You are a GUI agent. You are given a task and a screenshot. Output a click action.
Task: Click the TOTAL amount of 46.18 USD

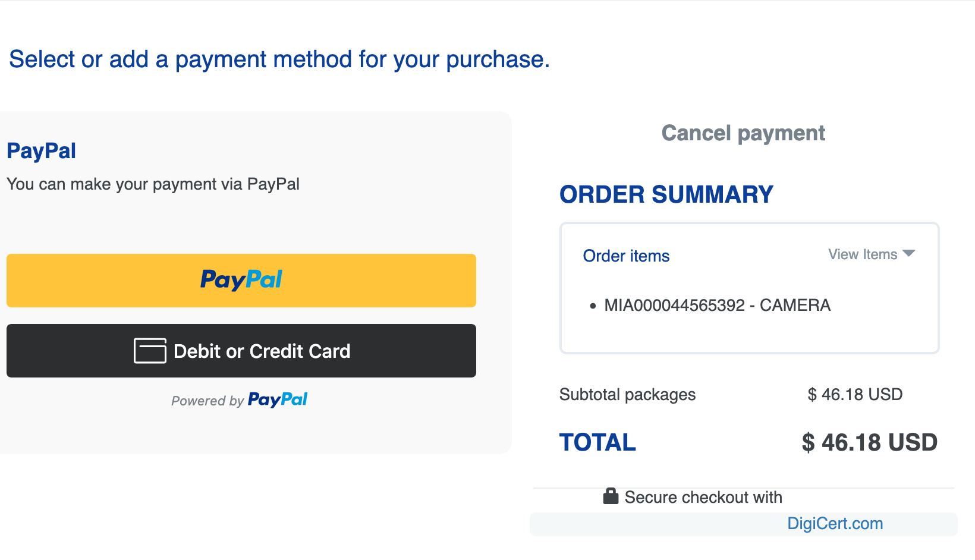(x=869, y=442)
